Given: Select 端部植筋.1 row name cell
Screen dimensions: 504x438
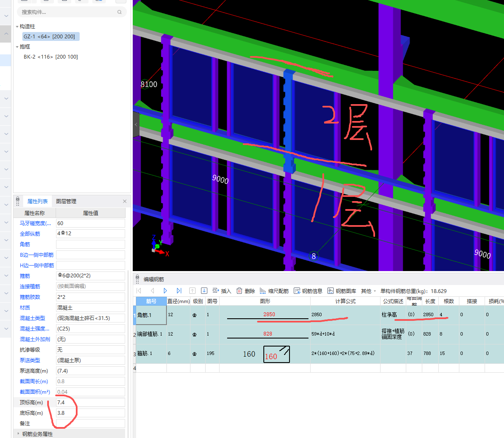Looking at the screenshot, I should click(x=151, y=334).
